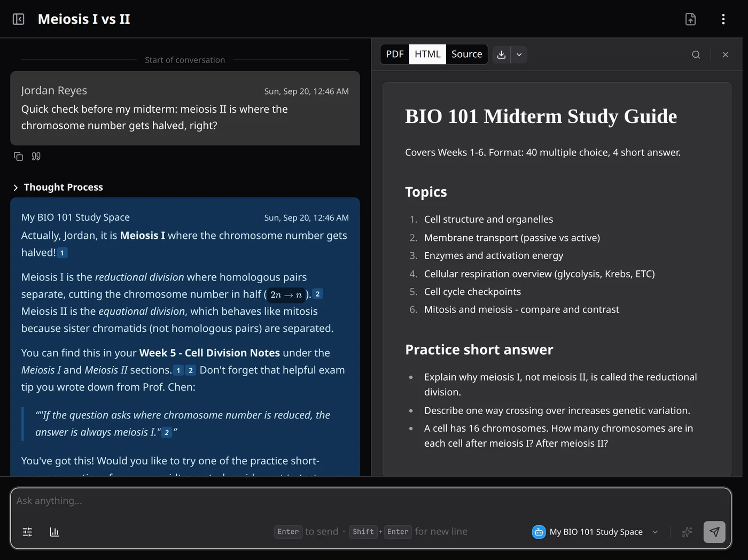
Task: Click topic 'Cell structure and organelles'
Action: (x=488, y=220)
